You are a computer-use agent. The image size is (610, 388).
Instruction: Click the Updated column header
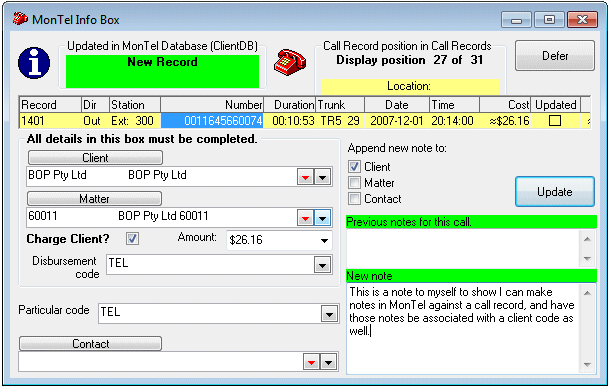pyautogui.click(x=556, y=105)
